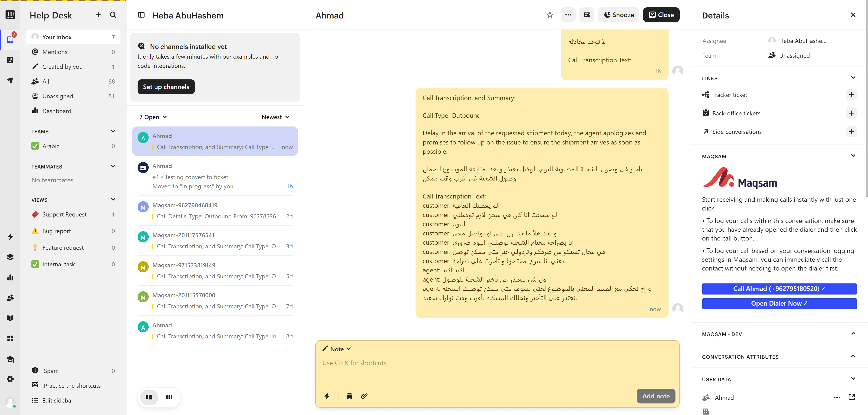Add a Tracker ticket link

[851, 95]
